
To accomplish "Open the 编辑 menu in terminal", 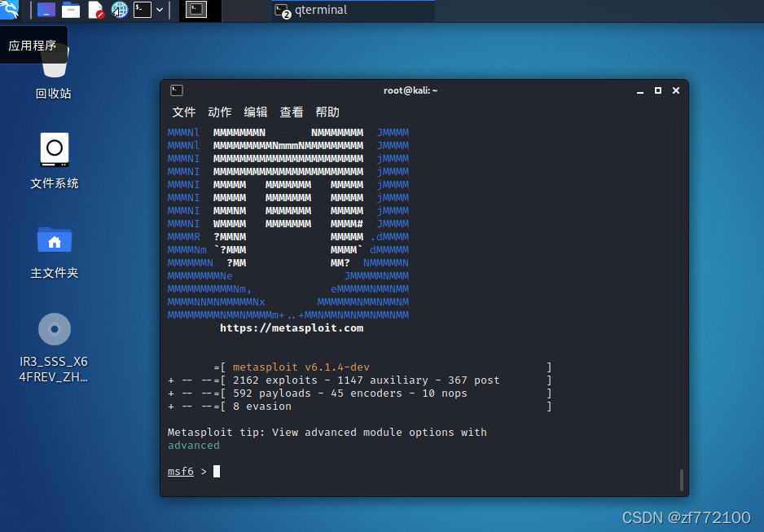I will click(256, 112).
